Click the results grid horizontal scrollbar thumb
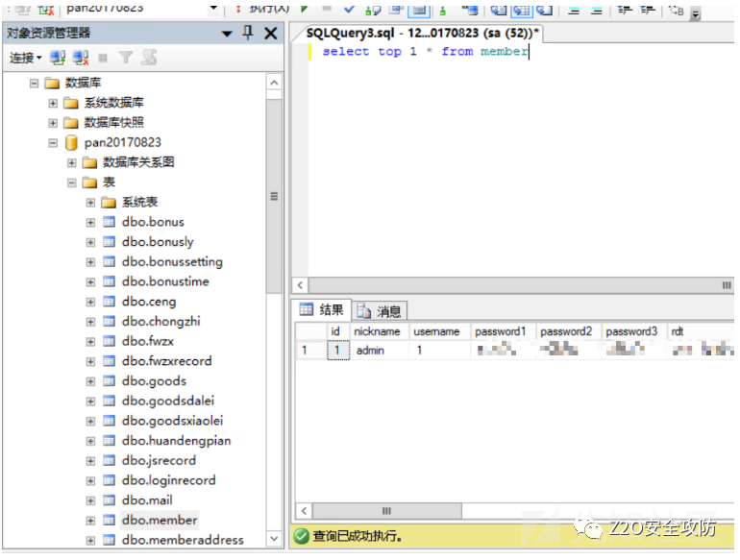The width and height of the screenshot is (740, 560). [x=387, y=511]
